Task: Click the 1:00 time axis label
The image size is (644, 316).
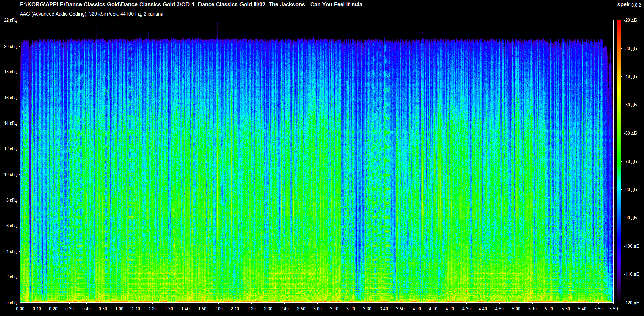Action: tap(119, 309)
